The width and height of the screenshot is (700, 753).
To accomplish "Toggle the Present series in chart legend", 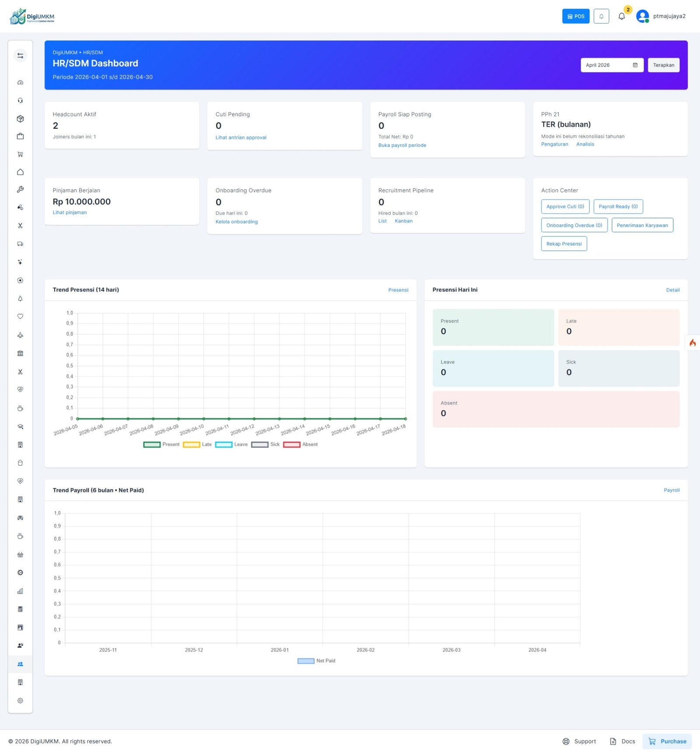I will [x=152, y=444].
